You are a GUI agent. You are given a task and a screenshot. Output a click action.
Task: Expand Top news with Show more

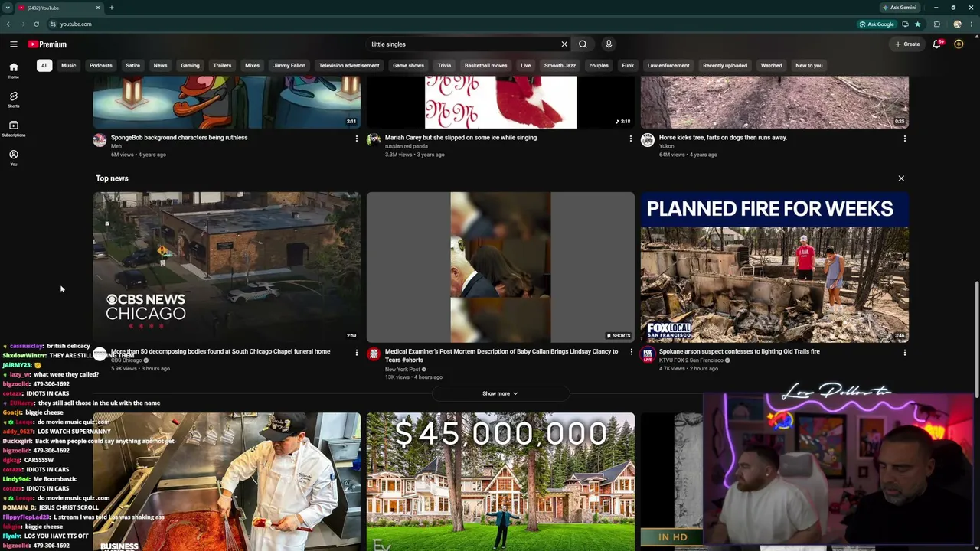[x=500, y=393]
